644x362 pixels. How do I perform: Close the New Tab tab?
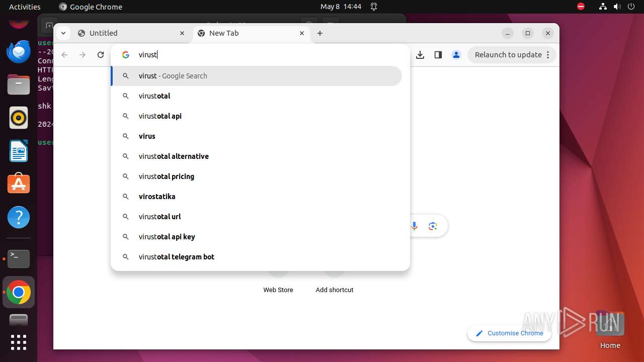(x=302, y=33)
